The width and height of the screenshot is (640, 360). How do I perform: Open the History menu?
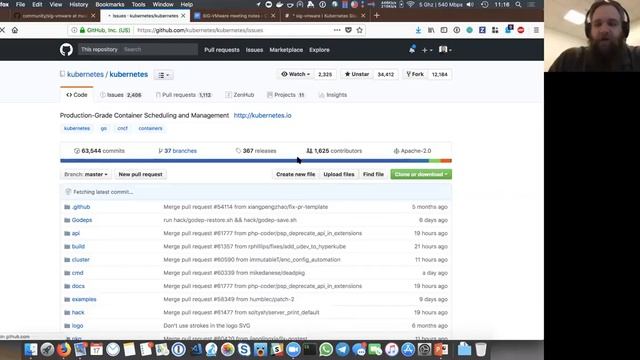pyautogui.click(x=78, y=4)
